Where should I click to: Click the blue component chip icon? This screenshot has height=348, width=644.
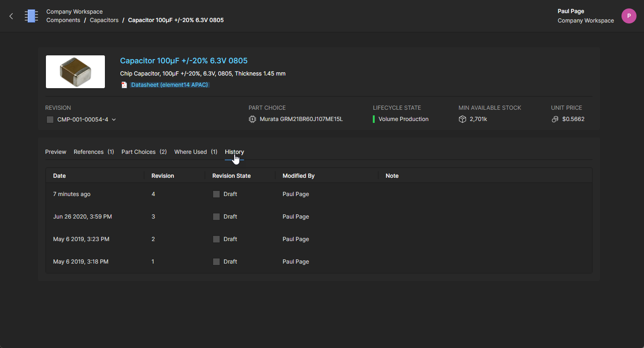[31, 16]
